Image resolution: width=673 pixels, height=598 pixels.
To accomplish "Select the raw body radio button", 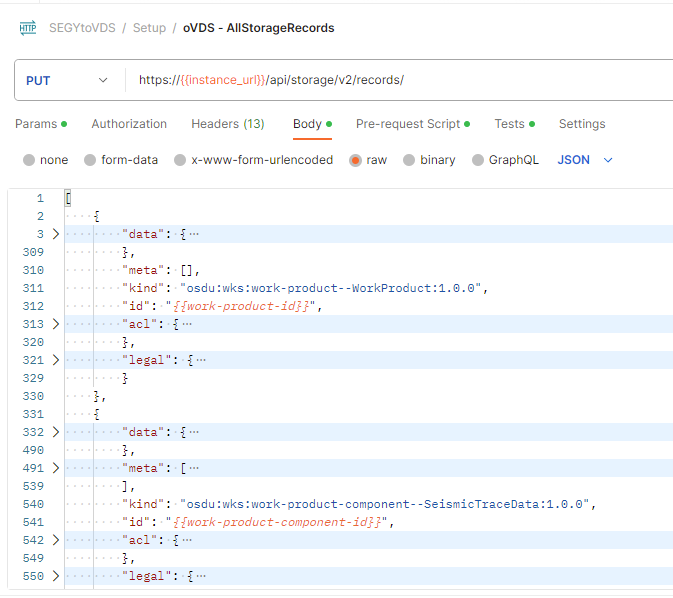I will [355, 160].
